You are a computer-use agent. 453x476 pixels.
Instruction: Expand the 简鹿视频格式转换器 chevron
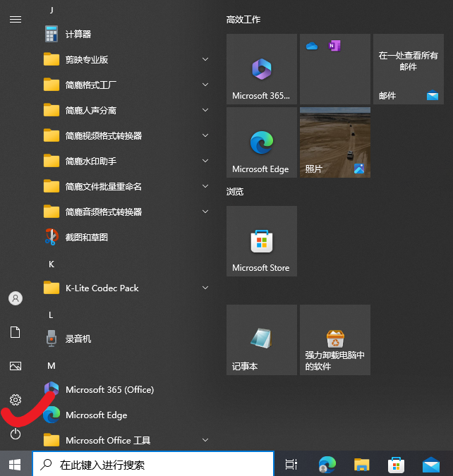coord(205,135)
